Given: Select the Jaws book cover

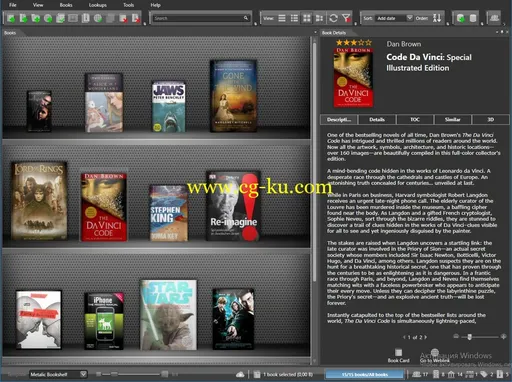Looking at the screenshot, I should tap(168, 107).
